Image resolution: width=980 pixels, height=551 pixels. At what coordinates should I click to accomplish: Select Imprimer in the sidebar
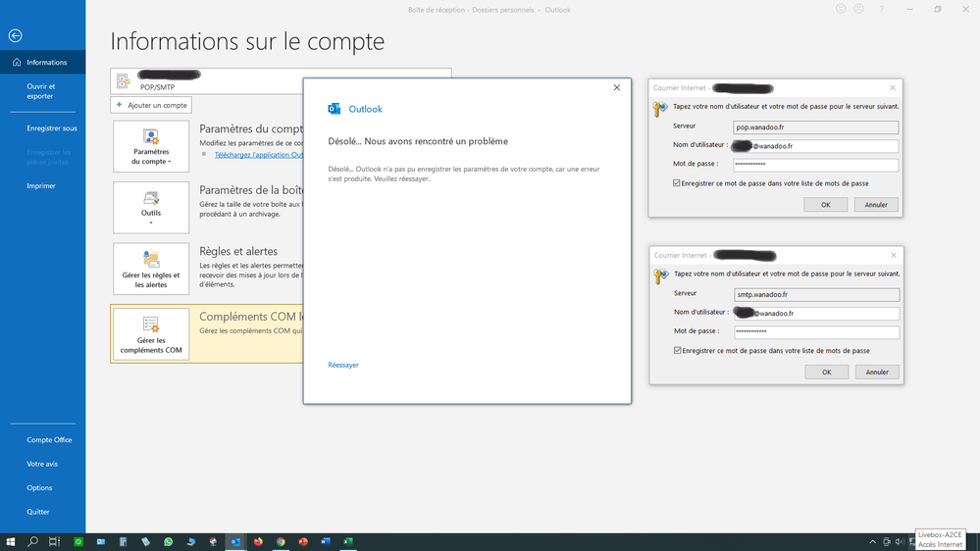[42, 185]
